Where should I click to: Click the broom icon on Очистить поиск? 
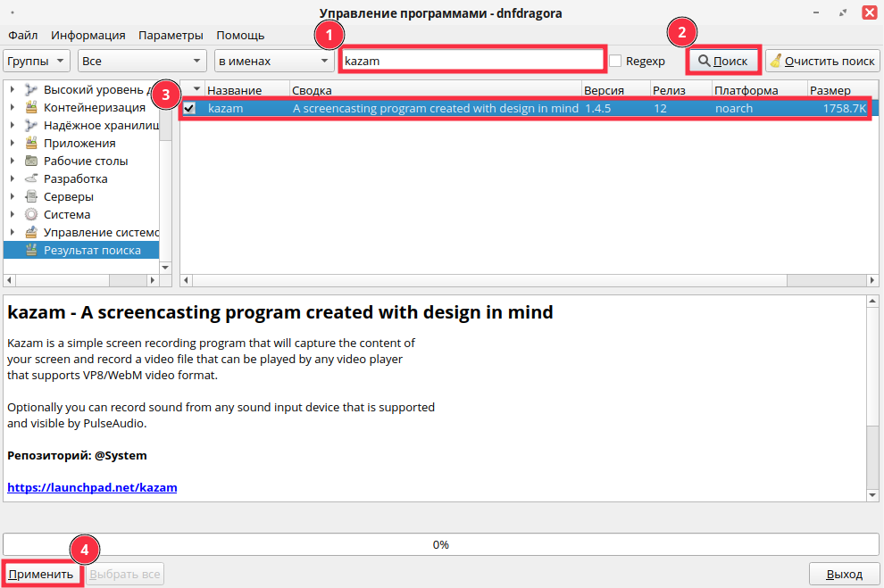(x=776, y=61)
